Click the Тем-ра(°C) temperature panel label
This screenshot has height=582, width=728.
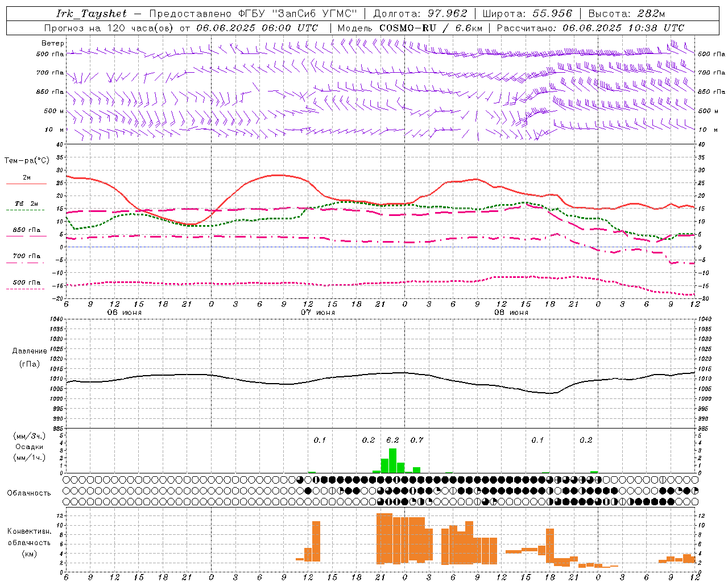[x=26, y=161]
